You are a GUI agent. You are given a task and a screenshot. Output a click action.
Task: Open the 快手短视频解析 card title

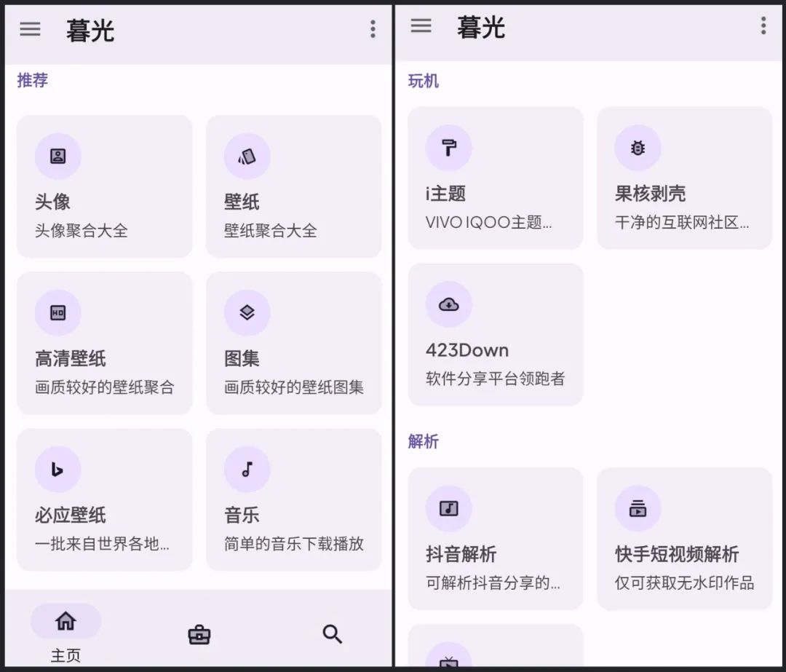pos(677,554)
